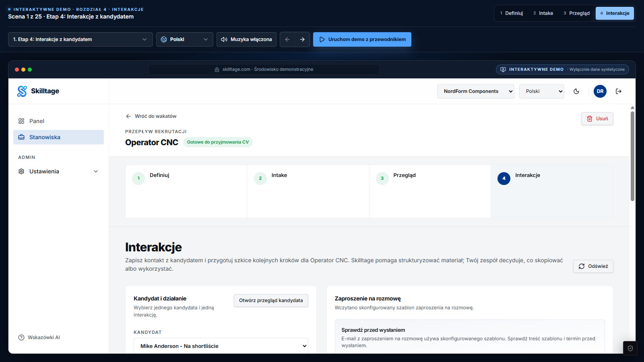Select the Definiuj tab at top
644x362 pixels.
511,13
